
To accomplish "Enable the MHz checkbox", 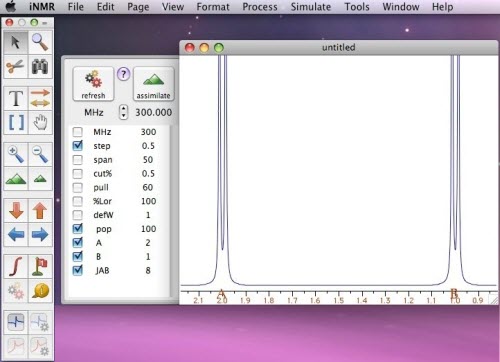I will [78, 132].
